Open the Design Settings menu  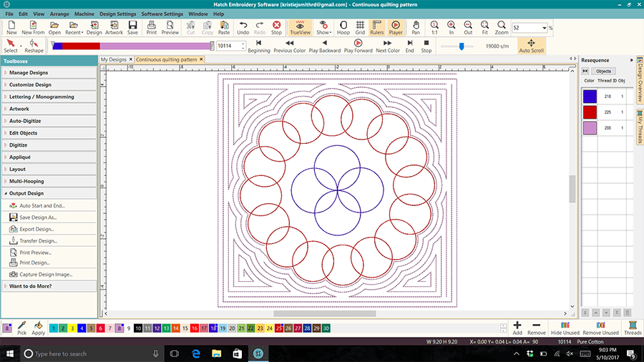coord(117,14)
